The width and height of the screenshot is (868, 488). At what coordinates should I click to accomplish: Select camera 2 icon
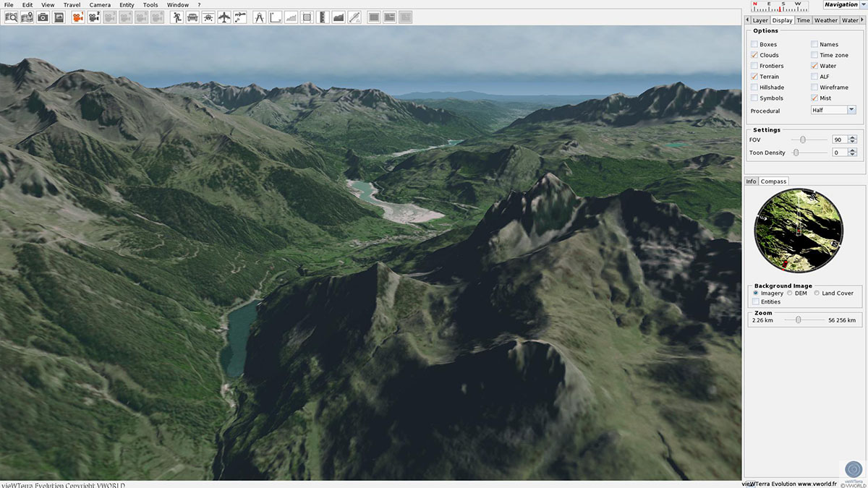(x=94, y=17)
